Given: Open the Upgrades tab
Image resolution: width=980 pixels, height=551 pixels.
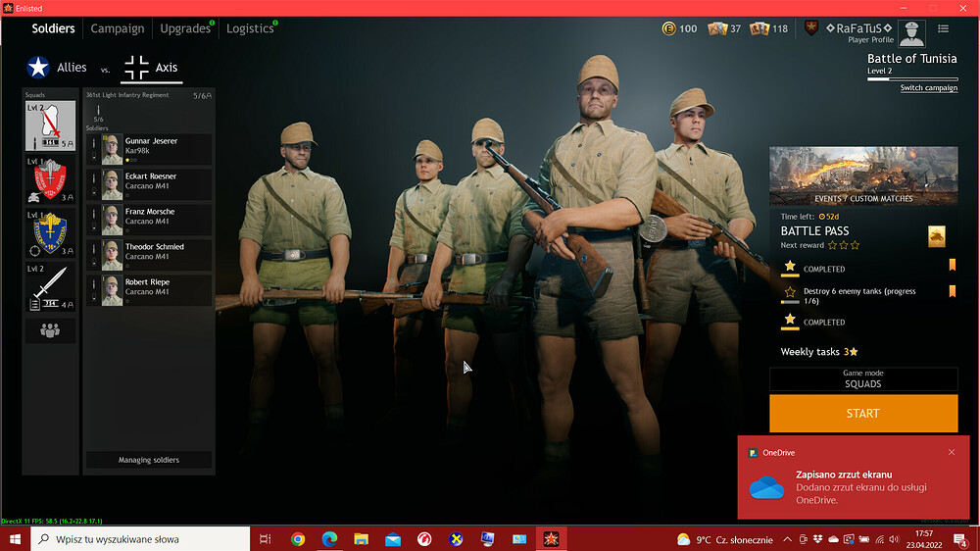Looking at the screenshot, I should tap(185, 28).
